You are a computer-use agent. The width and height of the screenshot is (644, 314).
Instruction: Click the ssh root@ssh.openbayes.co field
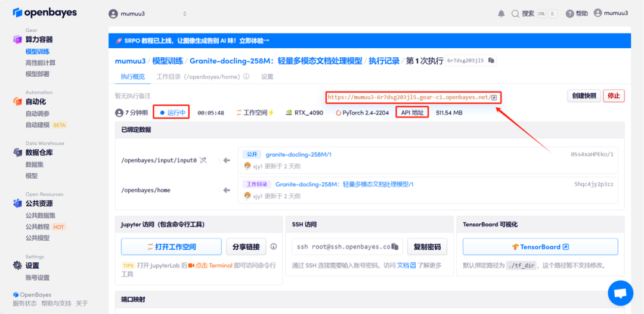coord(348,247)
